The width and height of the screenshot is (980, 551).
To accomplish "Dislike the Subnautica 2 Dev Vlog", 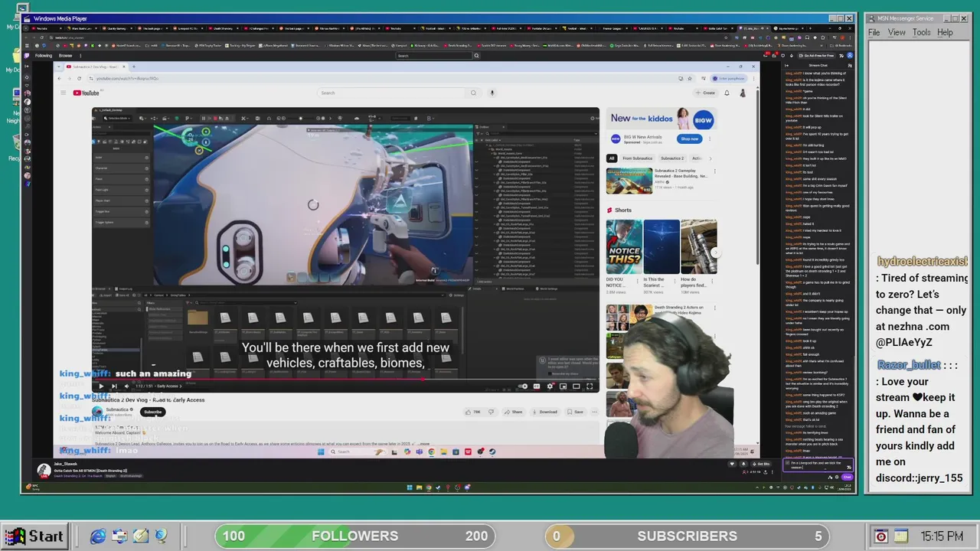I will [491, 412].
